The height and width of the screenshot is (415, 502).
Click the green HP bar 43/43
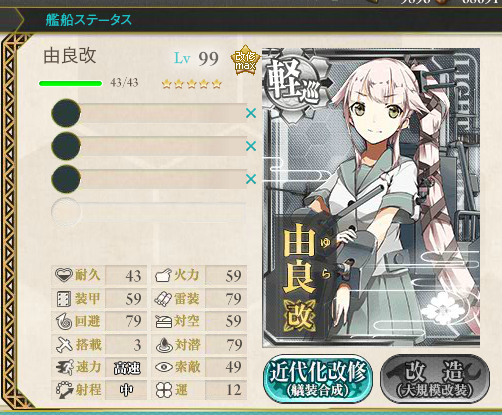pos(70,83)
